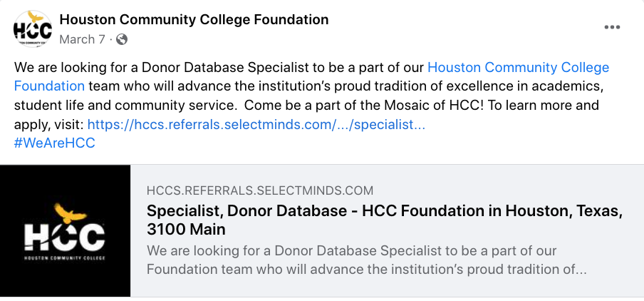
Task: Click the large white HCC letters in thumbnail
Action: [x=65, y=236]
